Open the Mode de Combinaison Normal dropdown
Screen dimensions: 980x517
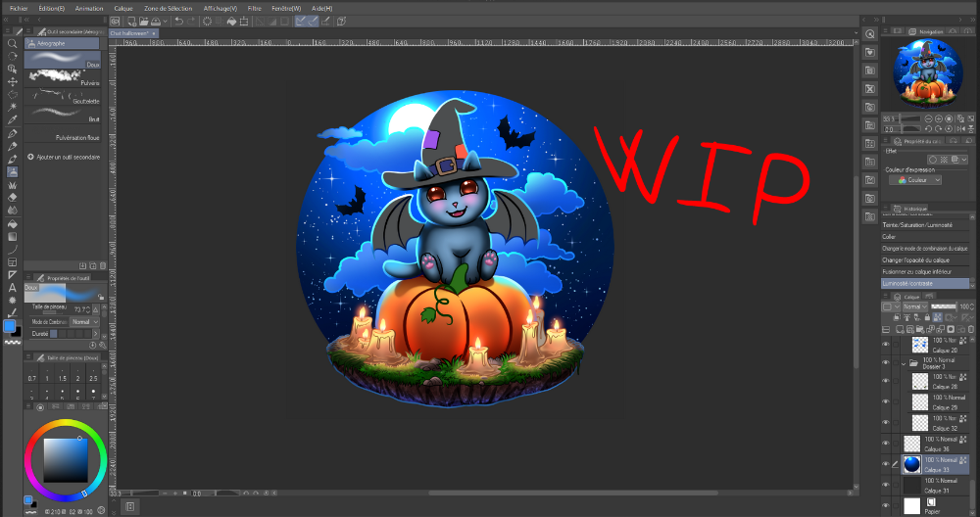coord(83,321)
